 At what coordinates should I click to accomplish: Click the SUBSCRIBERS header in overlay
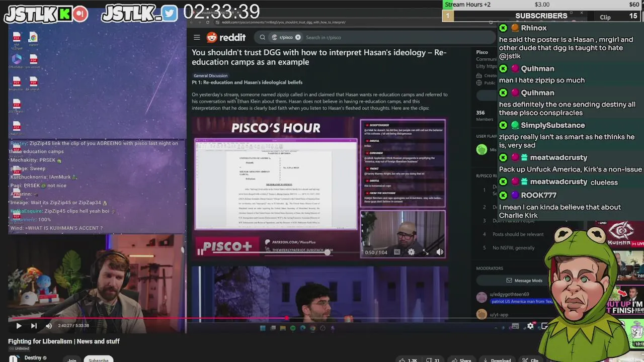[x=541, y=16]
